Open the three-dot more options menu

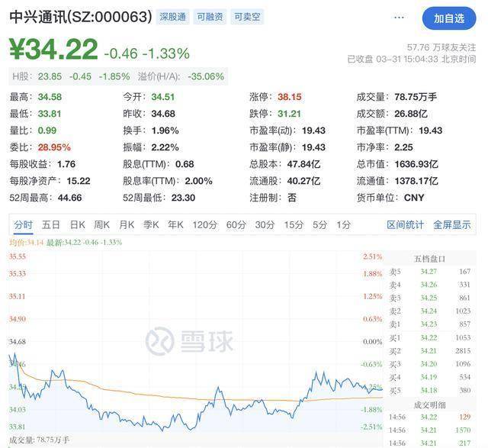coord(399,18)
